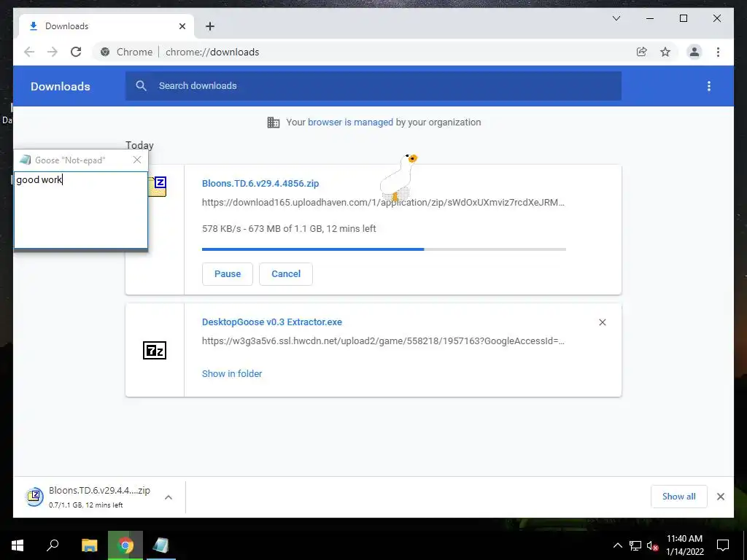The width and height of the screenshot is (747, 560).
Task: Click the managed organization building icon
Action: [274, 122]
